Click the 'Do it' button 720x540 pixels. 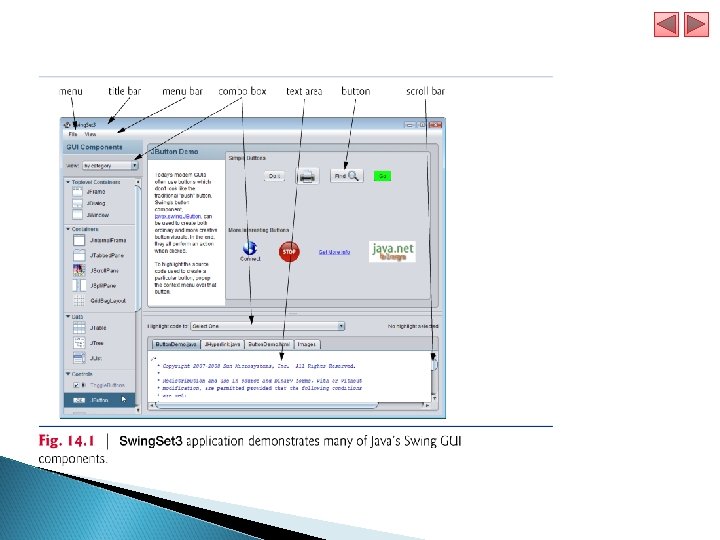[275, 176]
